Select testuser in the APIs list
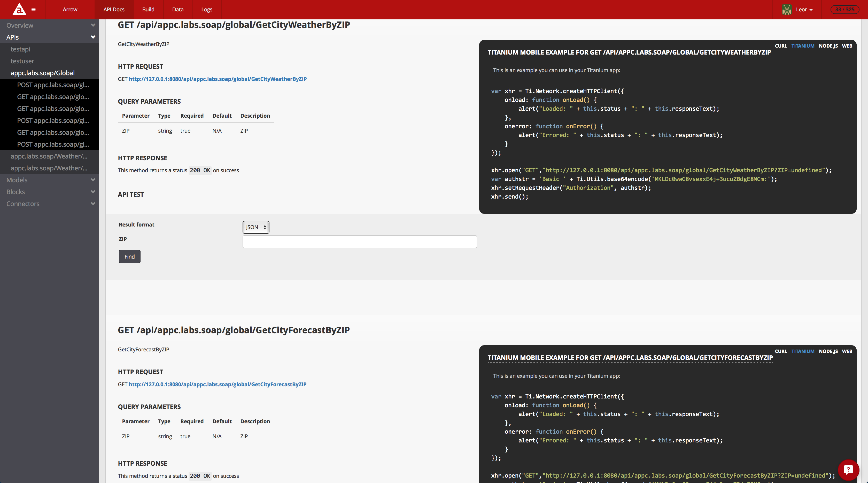The image size is (868, 483). click(x=22, y=61)
